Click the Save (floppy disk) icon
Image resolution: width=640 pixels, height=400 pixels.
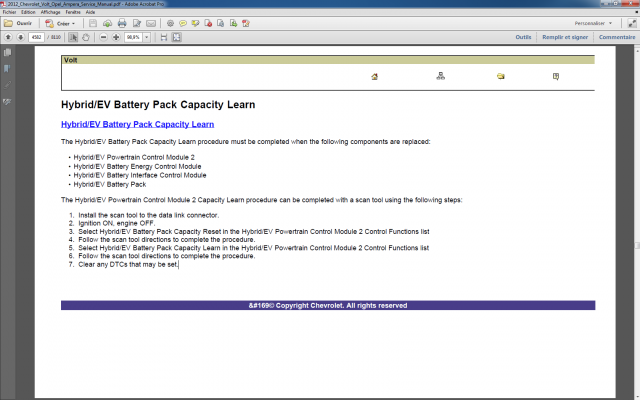pos(94,22)
